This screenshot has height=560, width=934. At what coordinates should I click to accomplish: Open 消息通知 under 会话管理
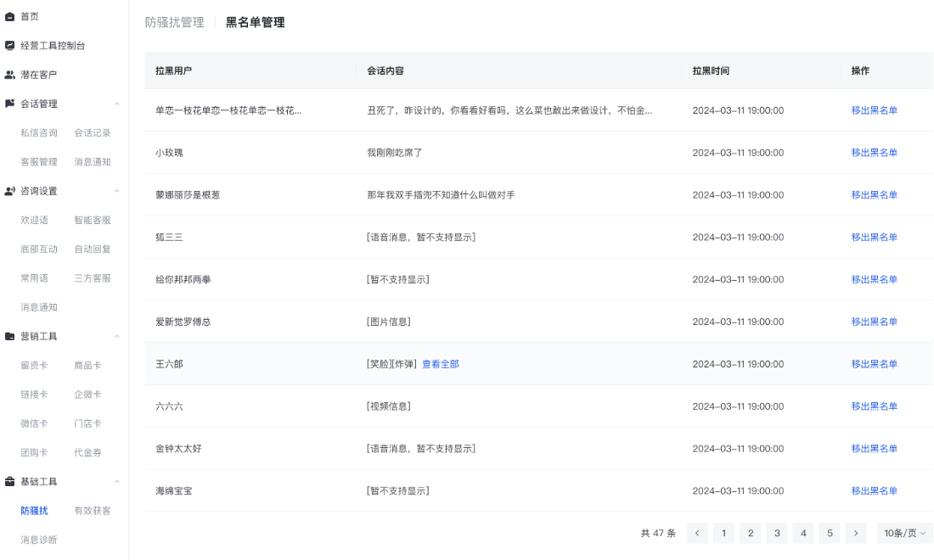93,162
